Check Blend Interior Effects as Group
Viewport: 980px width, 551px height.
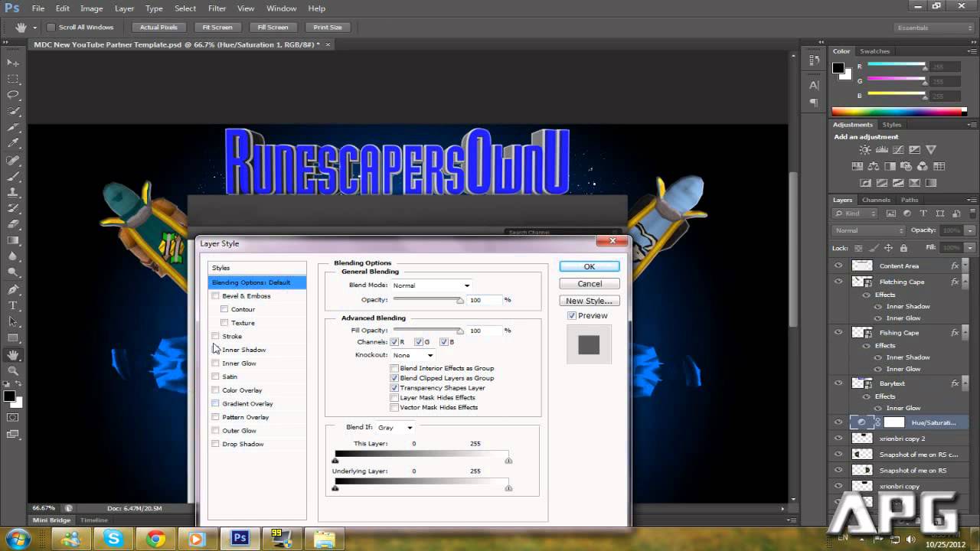point(394,368)
